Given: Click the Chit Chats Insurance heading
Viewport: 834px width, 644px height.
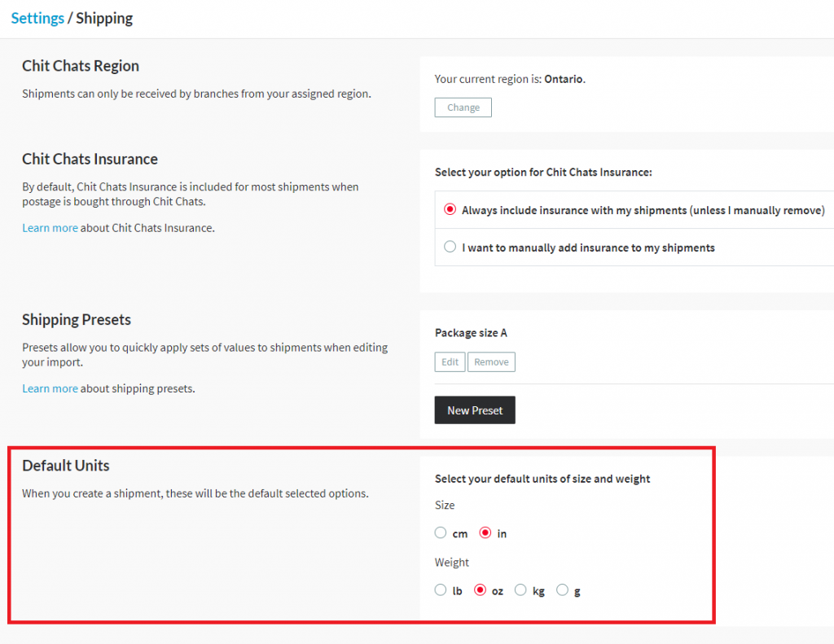Looking at the screenshot, I should tap(90, 159).
